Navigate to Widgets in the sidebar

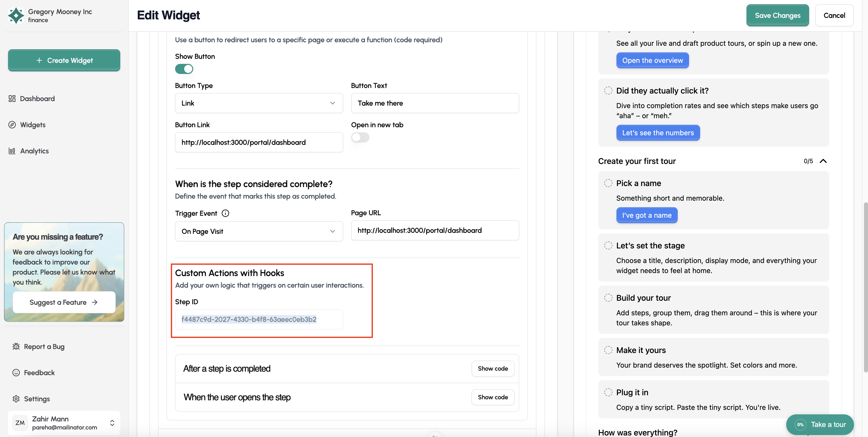pos(33,124)
